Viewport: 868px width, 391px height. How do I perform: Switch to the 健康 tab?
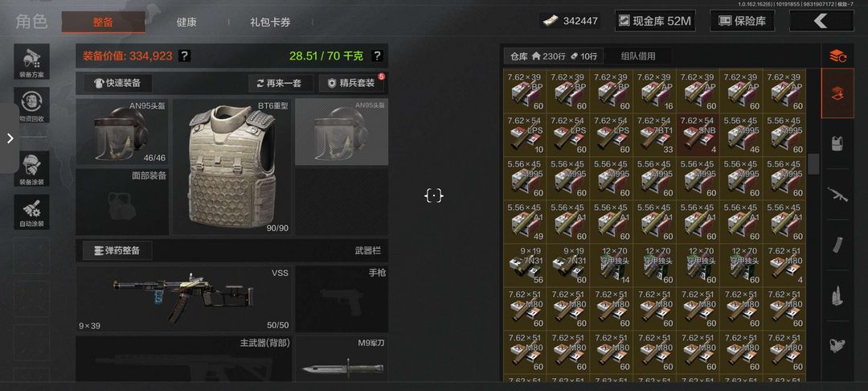pyautogui.click(x=186, y=23)
